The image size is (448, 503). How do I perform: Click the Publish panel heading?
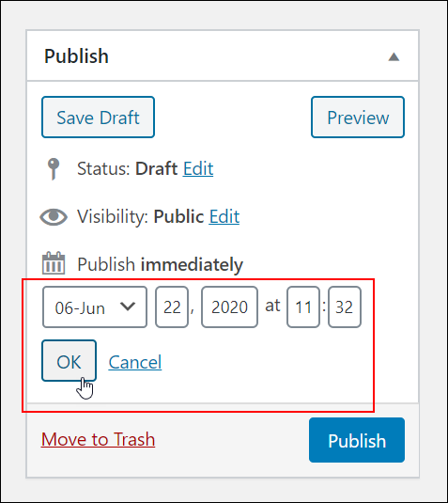point(76,56)
